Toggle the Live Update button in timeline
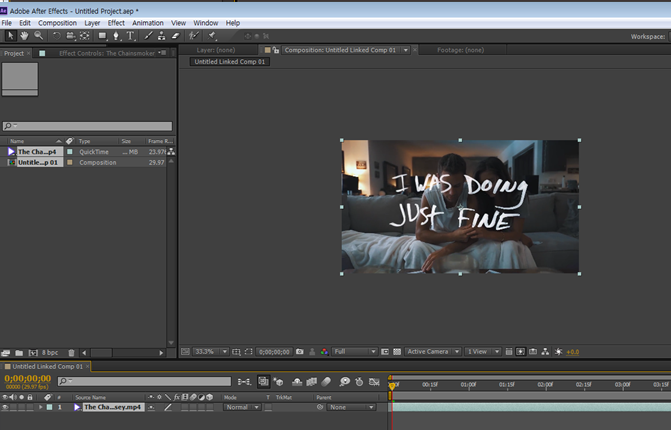671x430 pixels. pyautogui.click(x=263, y=382)
